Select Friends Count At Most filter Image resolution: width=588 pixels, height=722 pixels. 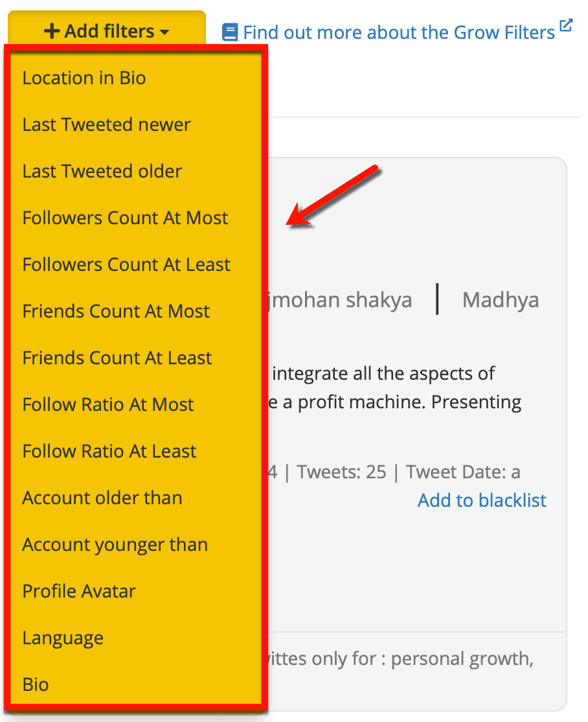(116, 311)
